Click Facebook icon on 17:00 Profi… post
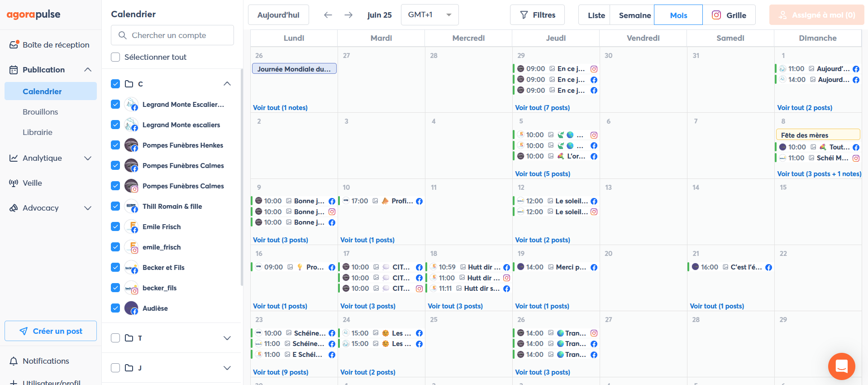868x385 pixels. [419, 201]
